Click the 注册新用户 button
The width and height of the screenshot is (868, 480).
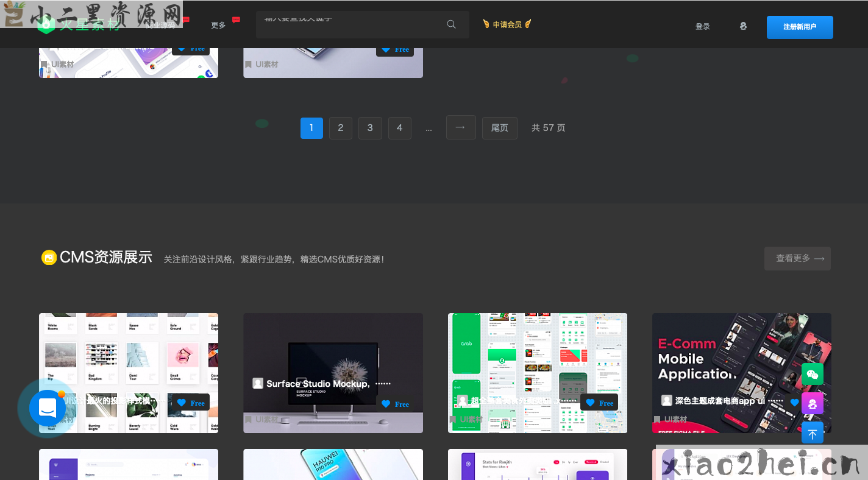800,27
